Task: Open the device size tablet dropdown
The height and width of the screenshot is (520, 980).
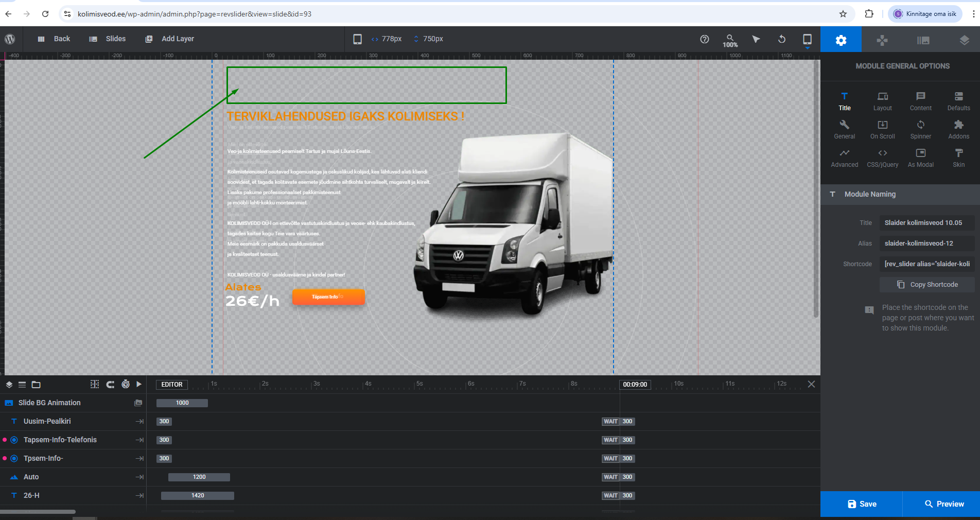Action: [807, 40]
